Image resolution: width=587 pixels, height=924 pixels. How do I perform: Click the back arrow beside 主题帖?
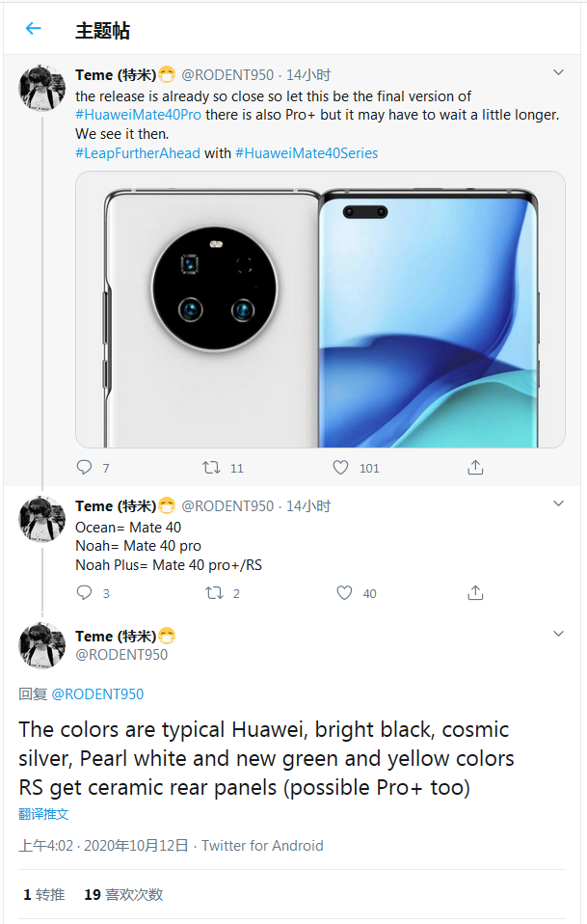[34, 29]
